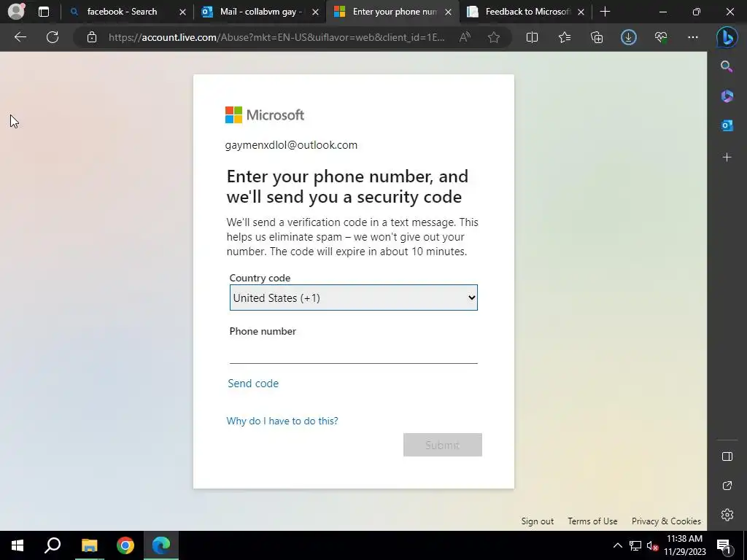Close the Mail - collabvm tab
The width and height of the screenshot is (747, 560).
(x=315, y=12)
